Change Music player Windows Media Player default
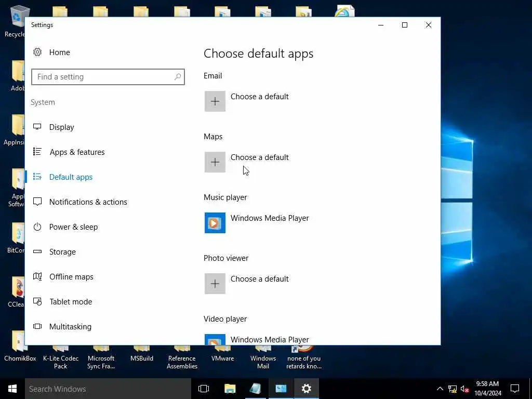Image resolution: width=532 pixels, height=399 pixels. (270, 218)
